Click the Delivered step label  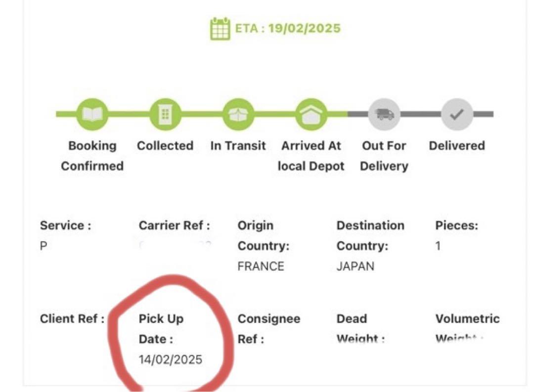click(x=457, y=146)
